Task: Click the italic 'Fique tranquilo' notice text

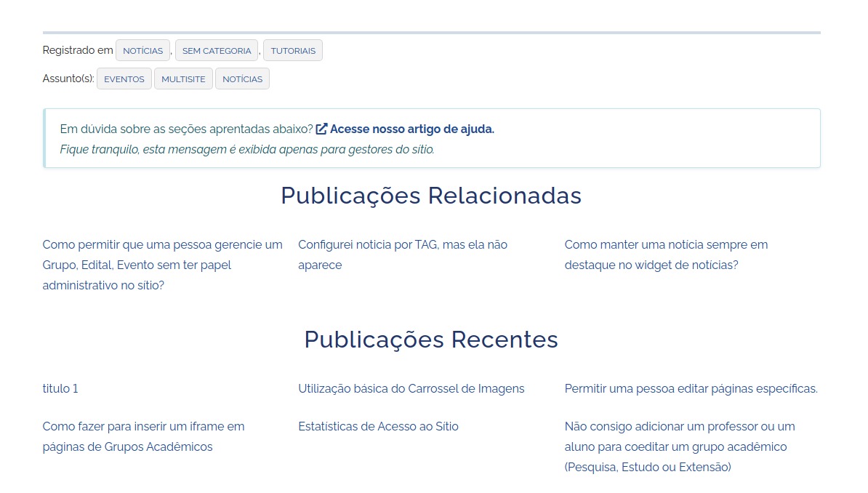Action: point(247,150)
